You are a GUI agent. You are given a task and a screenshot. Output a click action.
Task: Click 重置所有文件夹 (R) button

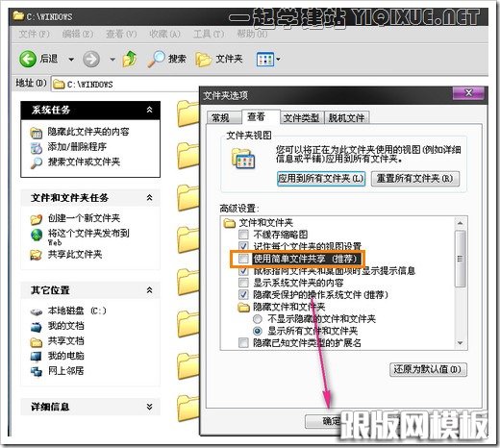click(x=415, y=179)
